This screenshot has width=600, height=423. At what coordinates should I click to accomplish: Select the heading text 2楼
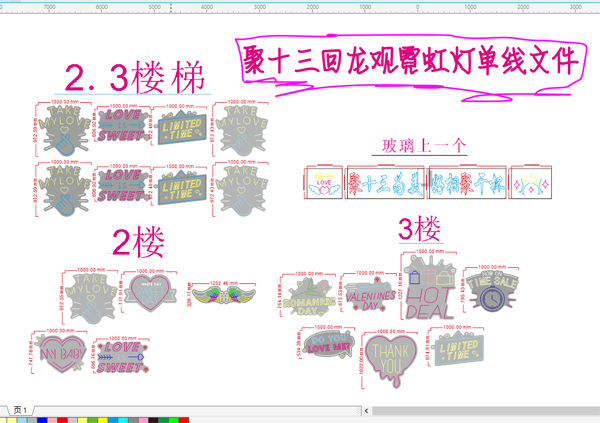138,242
